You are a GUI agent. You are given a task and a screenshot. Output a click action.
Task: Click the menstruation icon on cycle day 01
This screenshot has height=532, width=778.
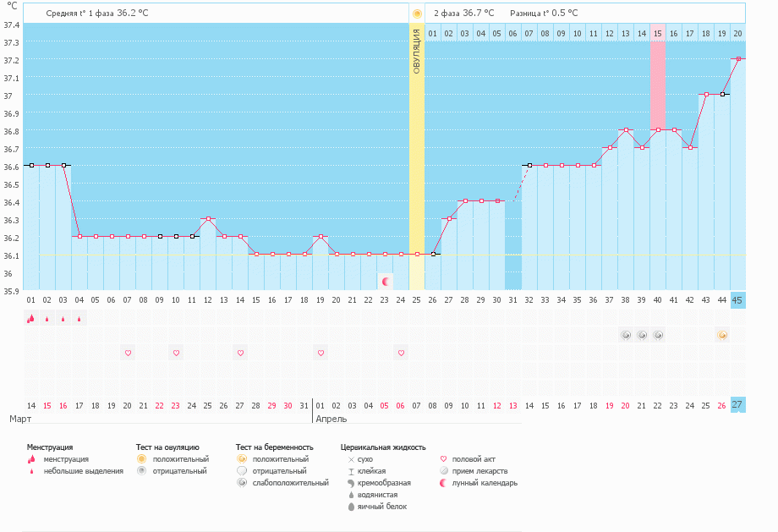point(30,319)
